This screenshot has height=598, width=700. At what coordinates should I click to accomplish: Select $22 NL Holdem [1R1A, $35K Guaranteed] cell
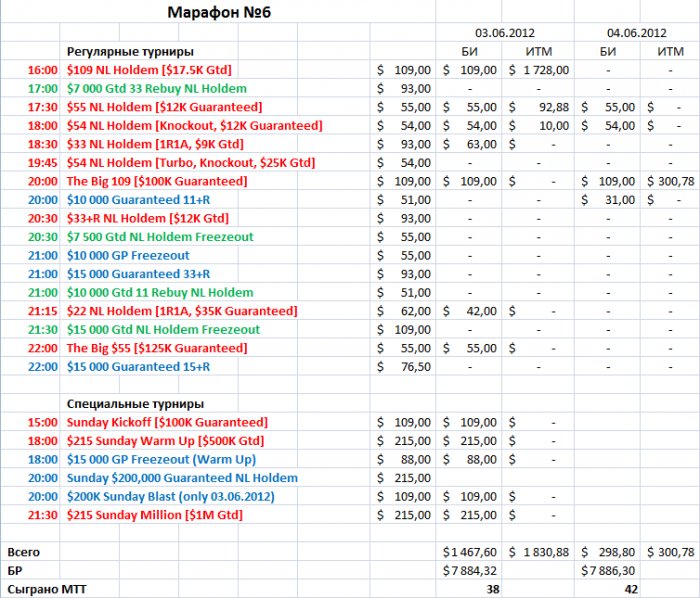pos(182,311)
